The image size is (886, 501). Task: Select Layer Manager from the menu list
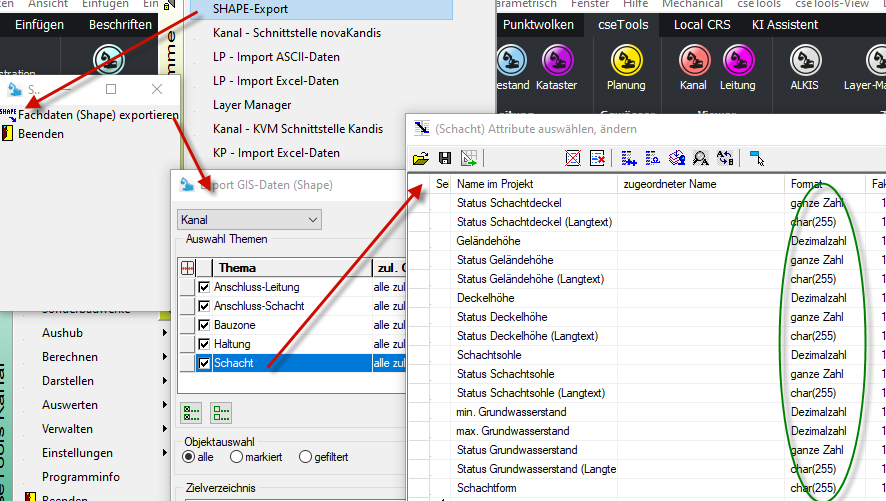pyautogui.click(x=252, y=105)
